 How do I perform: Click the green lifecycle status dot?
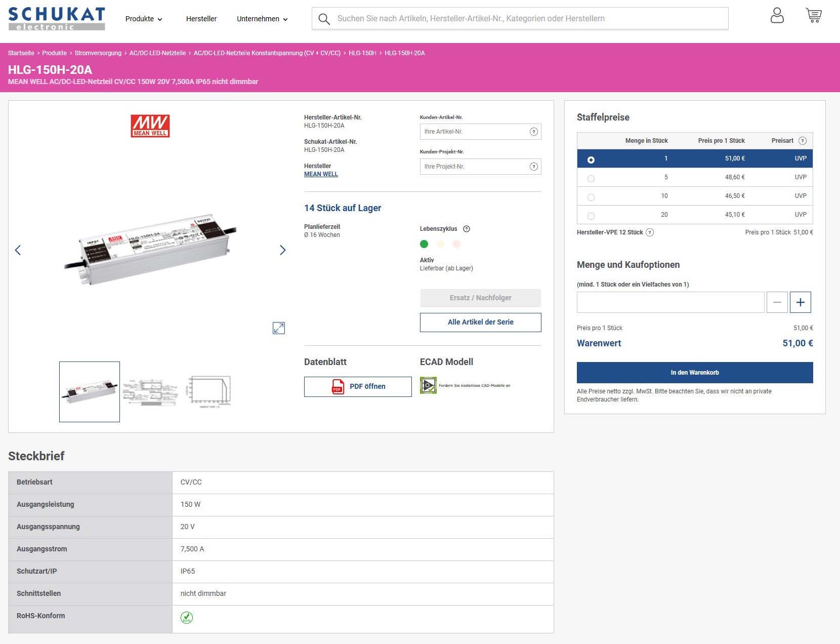[x=424, y=244]
